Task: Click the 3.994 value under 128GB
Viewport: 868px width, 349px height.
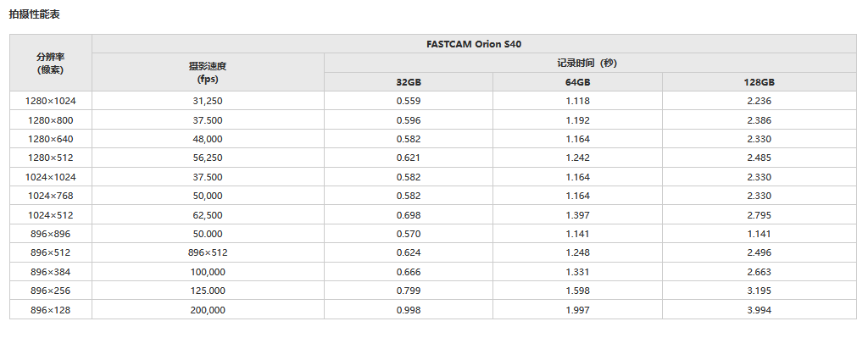Action: click(x=759, y=310)
